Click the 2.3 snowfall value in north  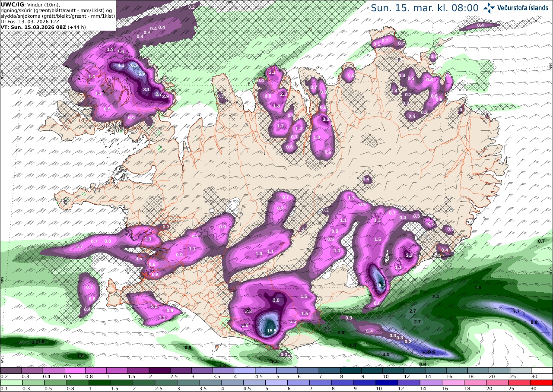pyautogui.click(x=283, y=94)
